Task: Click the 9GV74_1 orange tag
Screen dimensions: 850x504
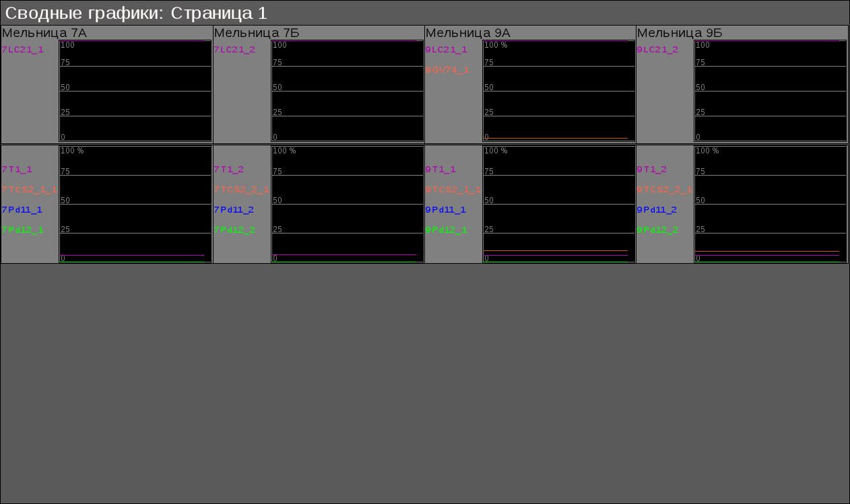Action: click(x=447, y=70)
